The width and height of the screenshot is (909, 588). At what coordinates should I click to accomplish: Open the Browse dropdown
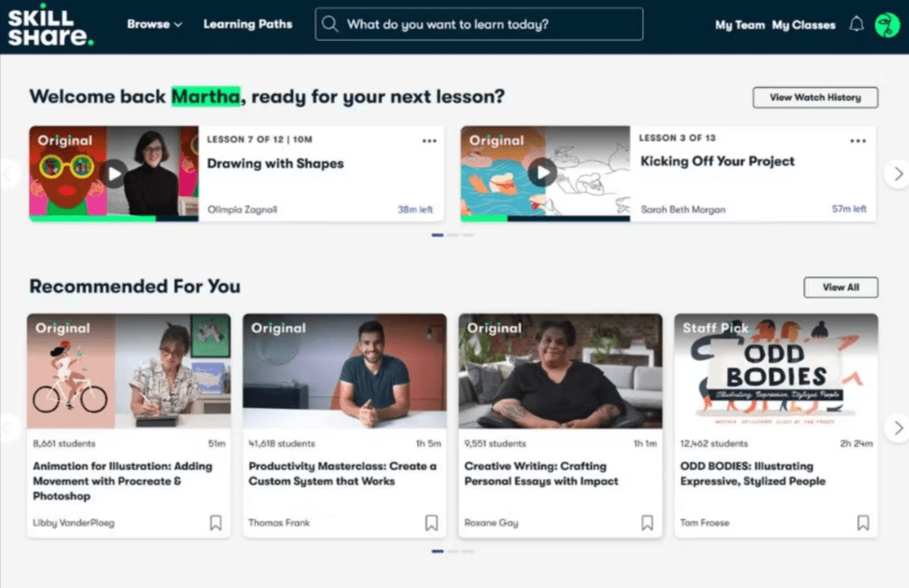154,24
